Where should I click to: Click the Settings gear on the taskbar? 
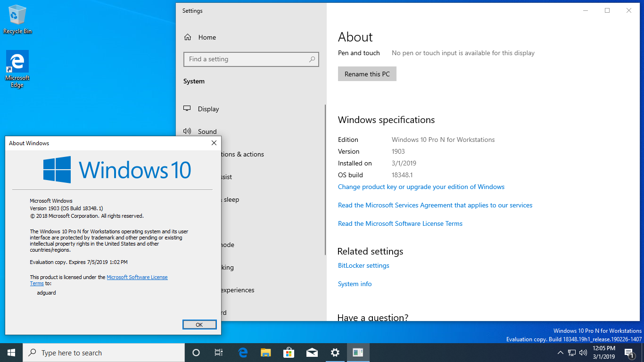tap(335, 353)
